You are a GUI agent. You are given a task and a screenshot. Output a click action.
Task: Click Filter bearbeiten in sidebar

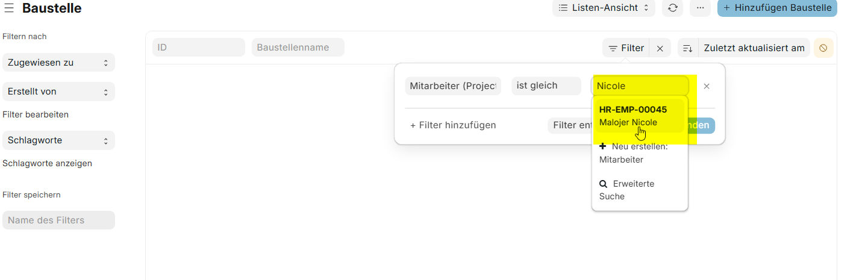[x=36, y=114]
